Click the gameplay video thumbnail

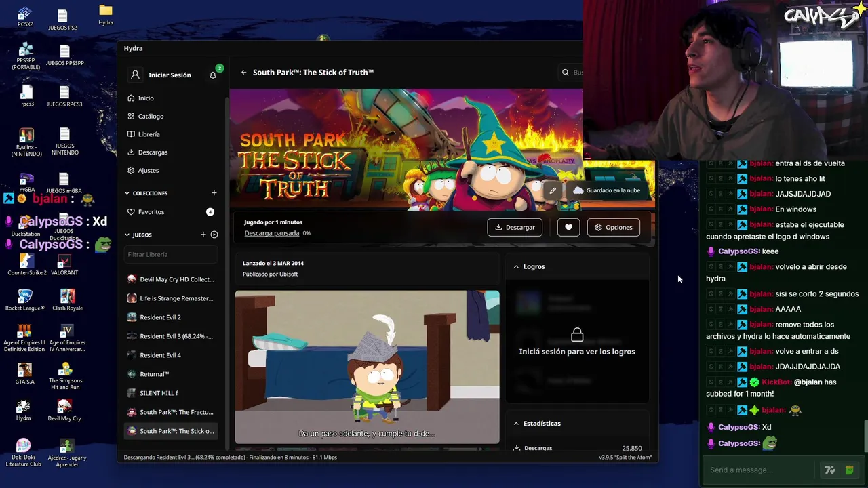click(x=367, y=367)
